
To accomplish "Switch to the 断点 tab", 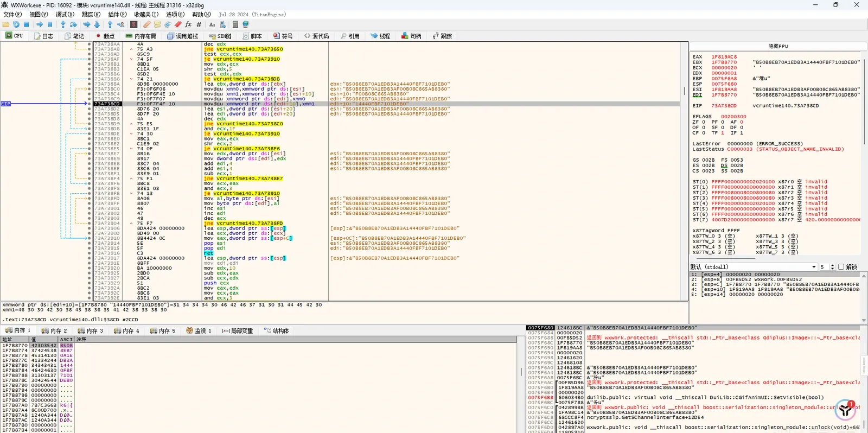I will 105,36.
